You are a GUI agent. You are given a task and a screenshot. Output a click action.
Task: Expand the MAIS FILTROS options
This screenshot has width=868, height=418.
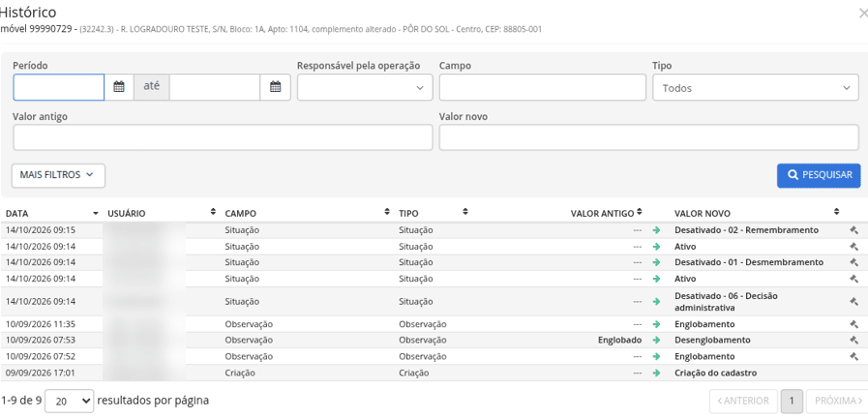click(x=58, y=175)
